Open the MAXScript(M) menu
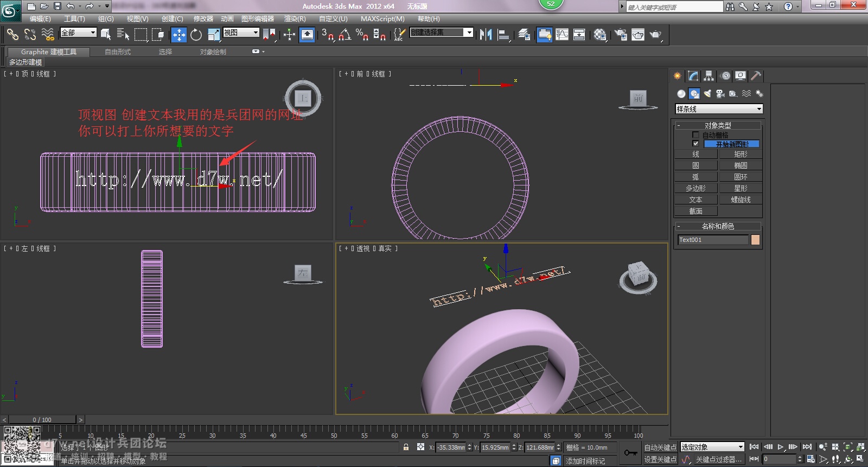The height and width of the screenshot is (467, 868). click(382, 18)
